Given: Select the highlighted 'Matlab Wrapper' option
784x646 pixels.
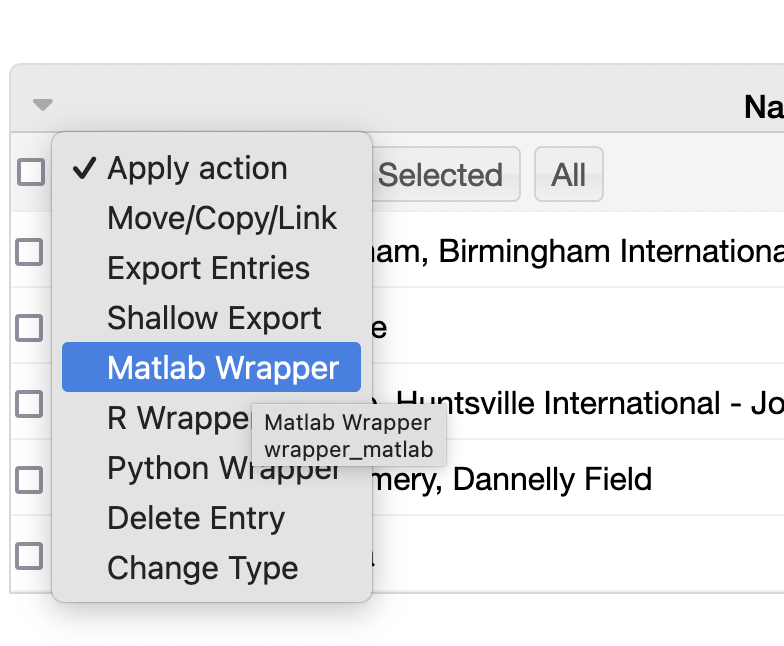Looking at the screenshot, I should tap(222, 369).
